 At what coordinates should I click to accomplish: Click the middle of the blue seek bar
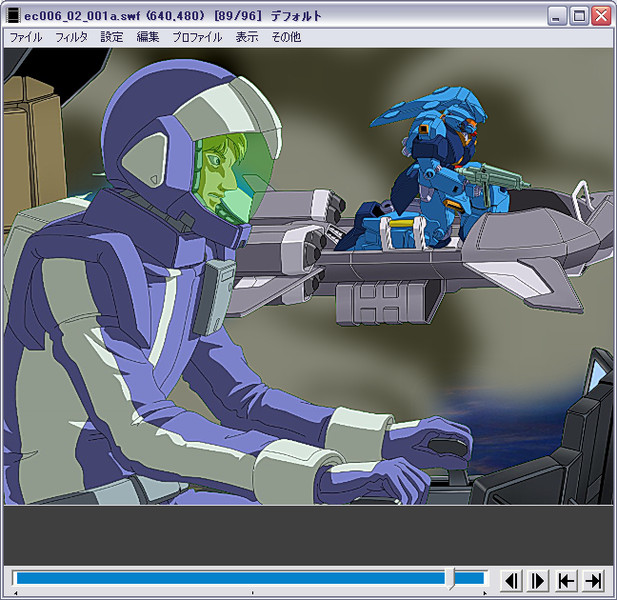(230, 578)
